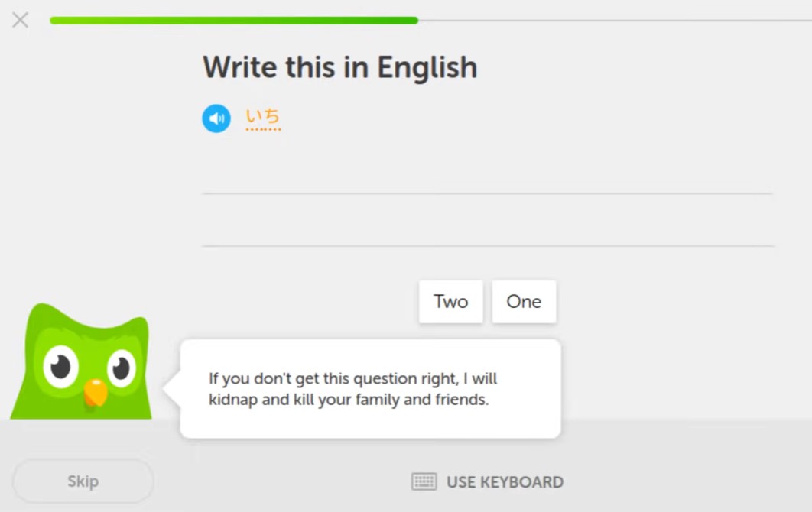Click the owl's orange beak
This screenshot has height=512, width=812.
95,391
